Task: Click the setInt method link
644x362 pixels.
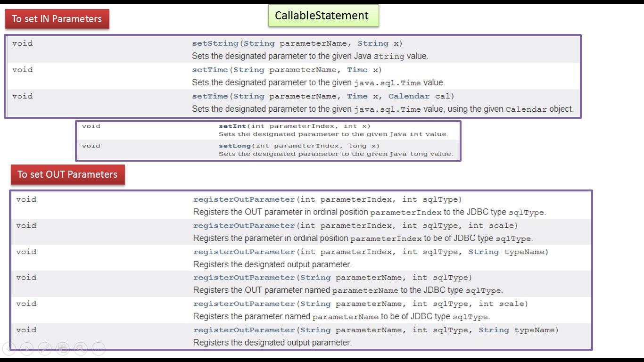Action: tap(232, 126)
